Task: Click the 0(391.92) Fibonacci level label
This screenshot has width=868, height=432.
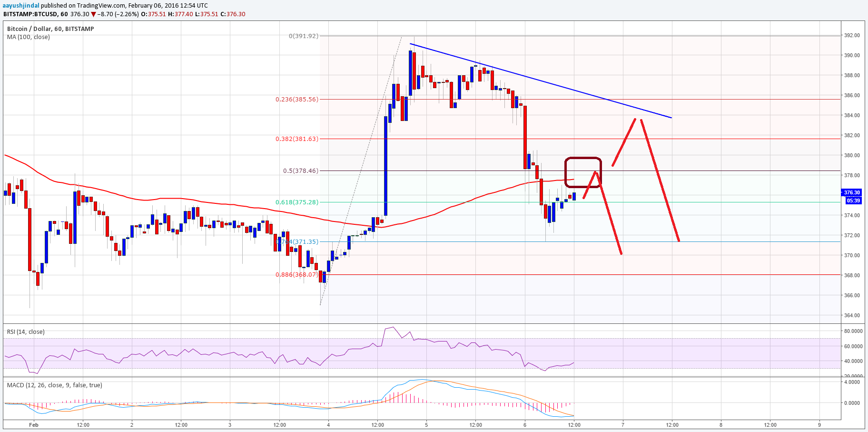Action: click(304, 36)
